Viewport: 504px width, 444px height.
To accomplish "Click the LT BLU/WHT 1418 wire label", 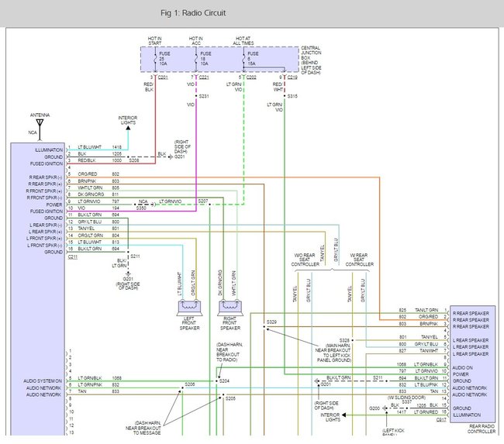I will pos(100,147).
